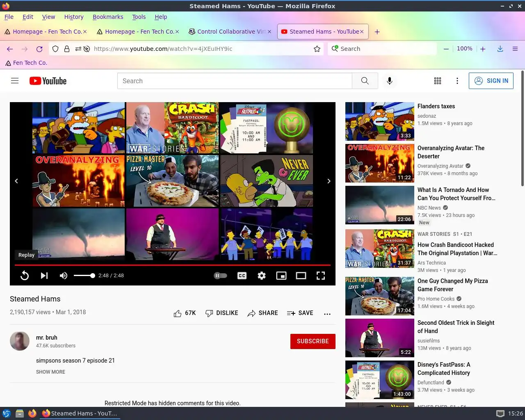Viewport: 525px width, 420px height.
Task: Open Disney's FastPass: A Complicated History video
Action: 444,369
